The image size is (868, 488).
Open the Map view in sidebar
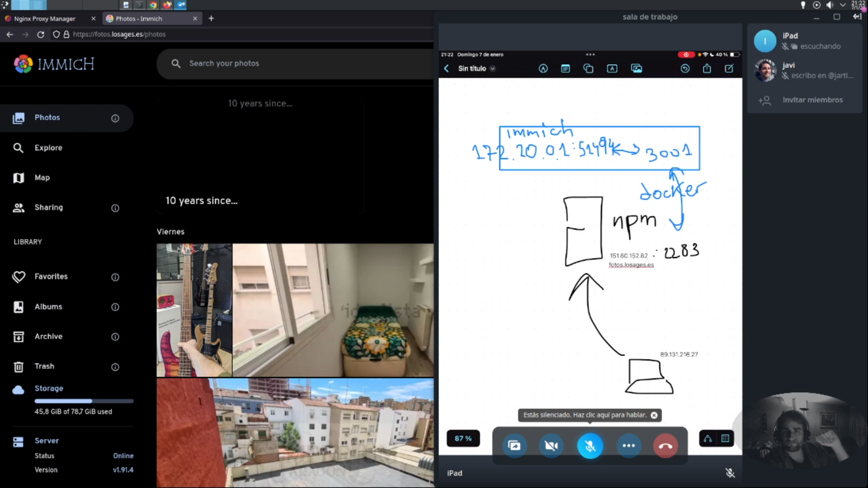coord(42,178)
